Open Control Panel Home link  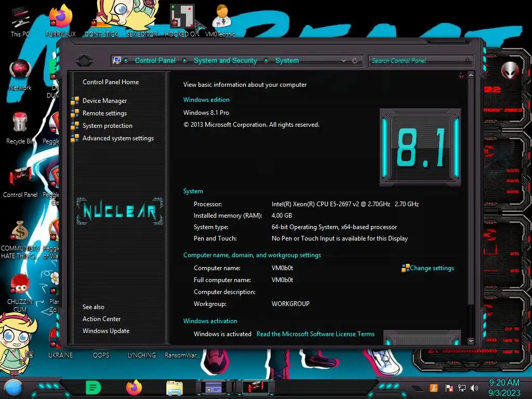pos(111,82)
